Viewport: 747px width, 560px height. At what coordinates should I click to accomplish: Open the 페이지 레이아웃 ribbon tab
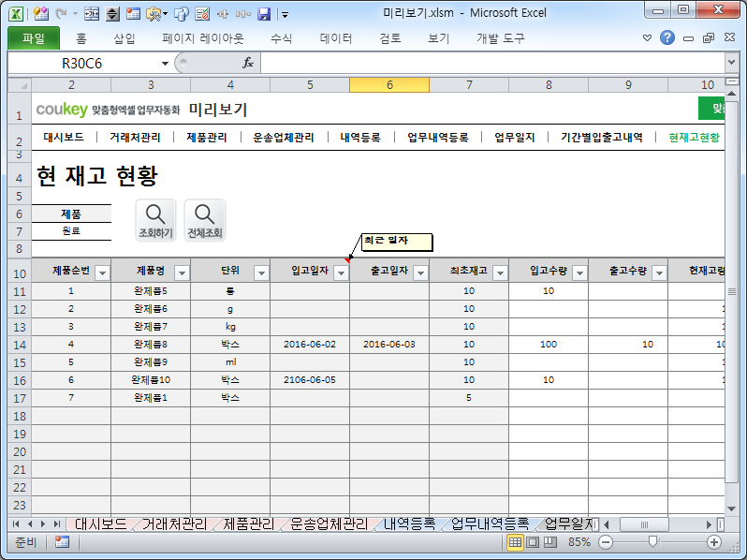click(x=202, y=38)
